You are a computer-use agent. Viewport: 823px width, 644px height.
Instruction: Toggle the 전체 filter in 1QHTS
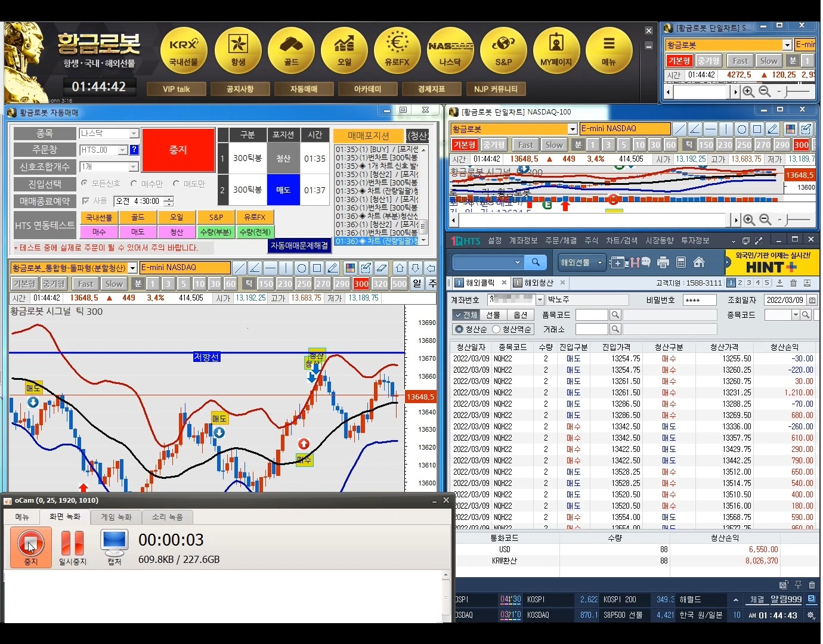coord(465,315)
